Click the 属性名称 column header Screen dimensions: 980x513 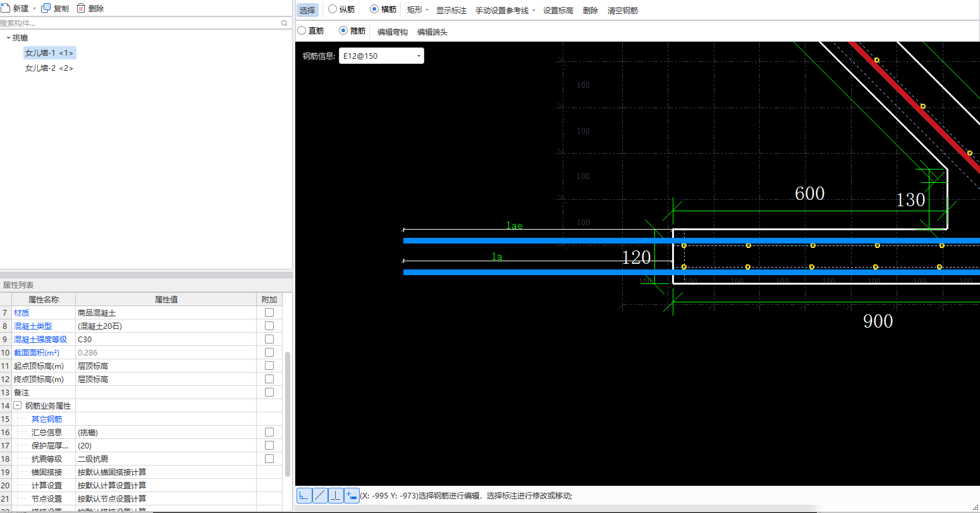(44, 299)
